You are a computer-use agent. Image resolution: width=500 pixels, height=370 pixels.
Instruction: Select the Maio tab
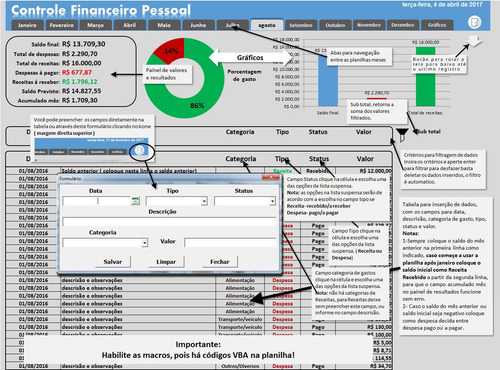click(164, 25)
